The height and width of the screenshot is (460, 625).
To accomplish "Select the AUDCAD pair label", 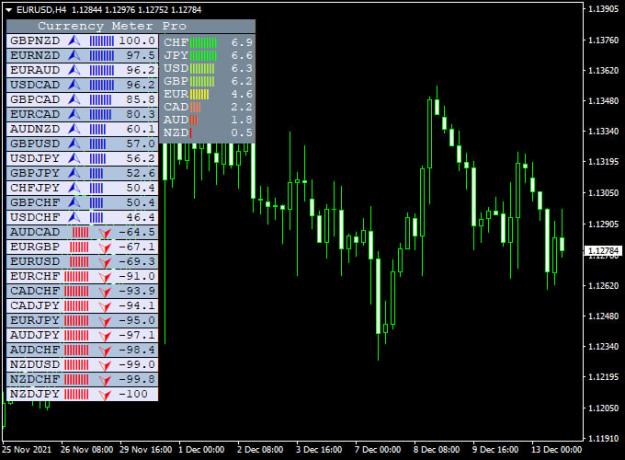I will (x=35, y=232).
